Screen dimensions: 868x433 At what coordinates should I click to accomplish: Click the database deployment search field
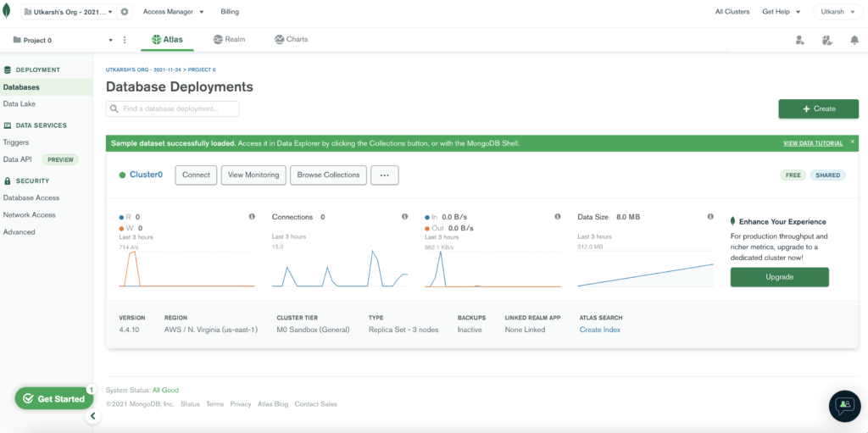click(173, 108)
